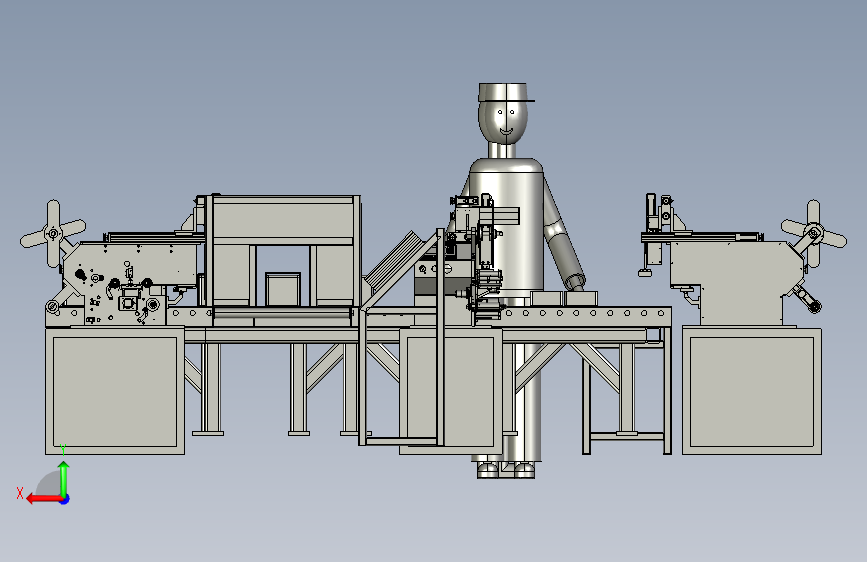This screenshot has width=867, height=562.
Task: Select the center base cabinet under the mannequin
Action: tap(451, 391)
